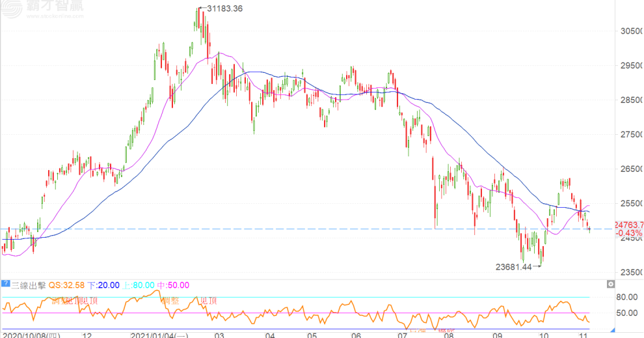This screenshot has height=338, width=644.
Task: Click the 50.00 oscillator scale label
Action: (x=626, y=313)
